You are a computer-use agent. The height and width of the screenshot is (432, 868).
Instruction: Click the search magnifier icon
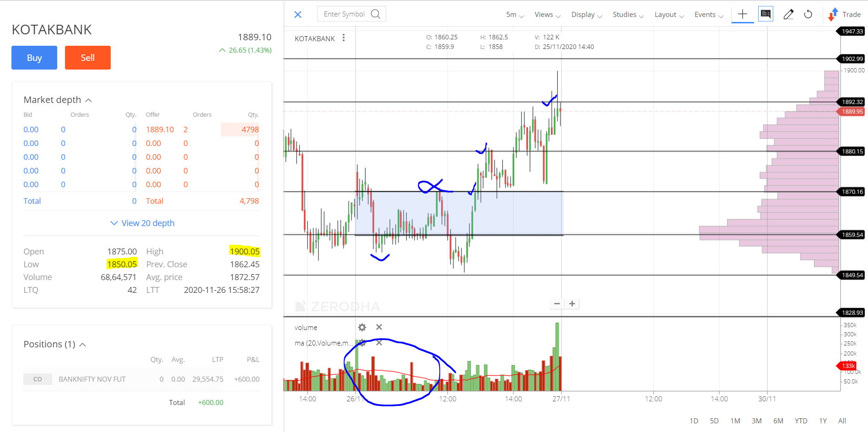[376, 14]
